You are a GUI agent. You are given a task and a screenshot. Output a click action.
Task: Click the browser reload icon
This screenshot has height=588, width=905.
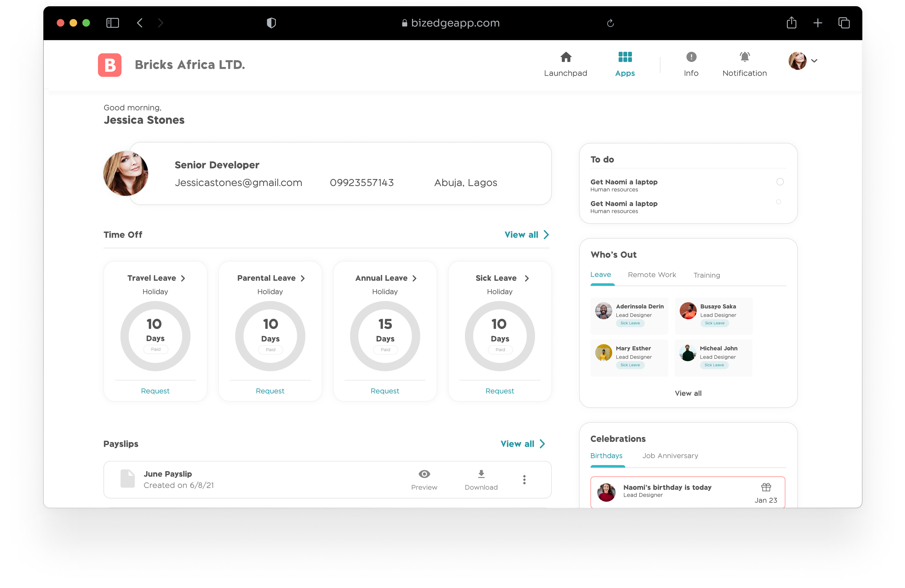(x=610, y=23)
